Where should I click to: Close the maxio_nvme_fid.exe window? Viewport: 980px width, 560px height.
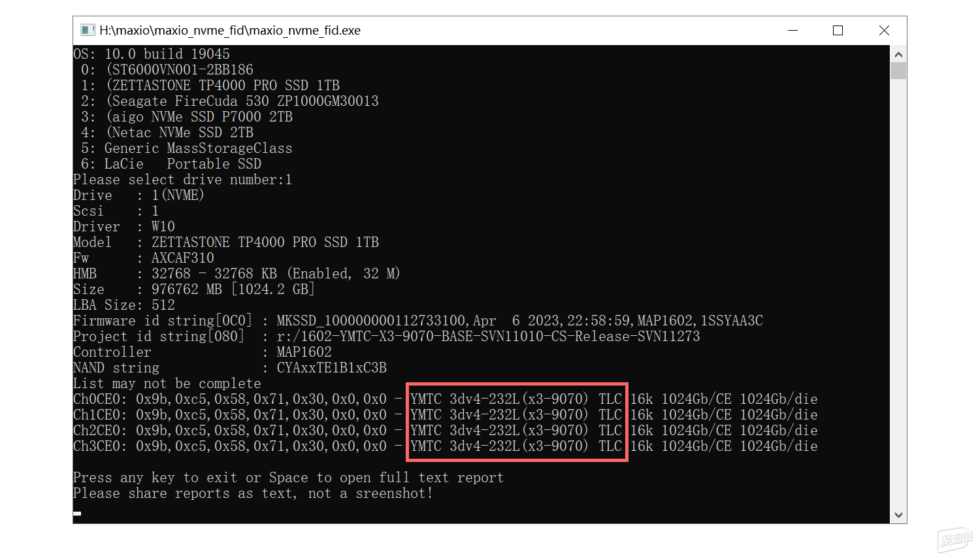click(x=884, y=30)
